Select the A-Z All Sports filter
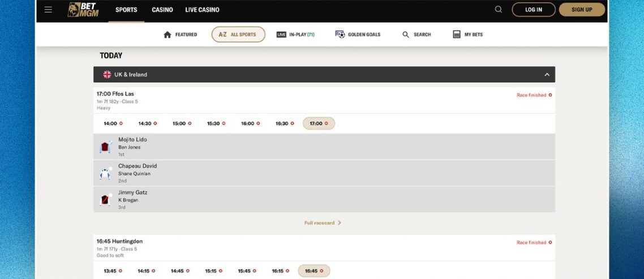The width and height of the screenshot is (644, 279). click(x=238, y=35)
